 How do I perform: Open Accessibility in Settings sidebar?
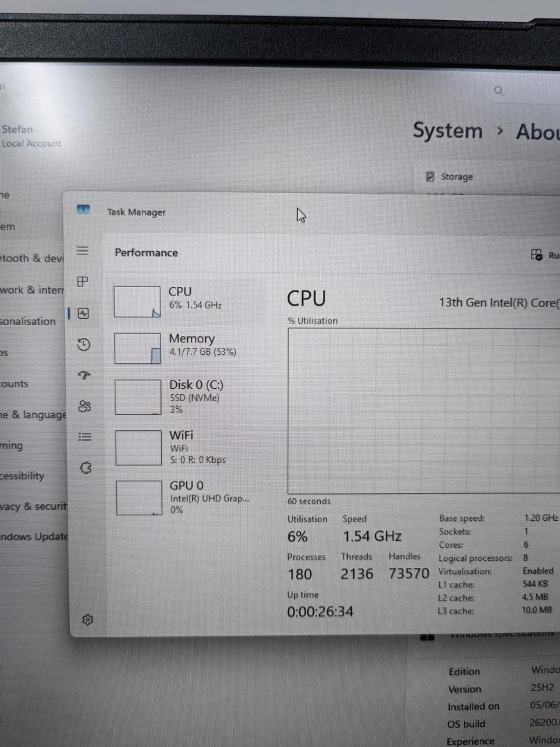click(22, 475)
